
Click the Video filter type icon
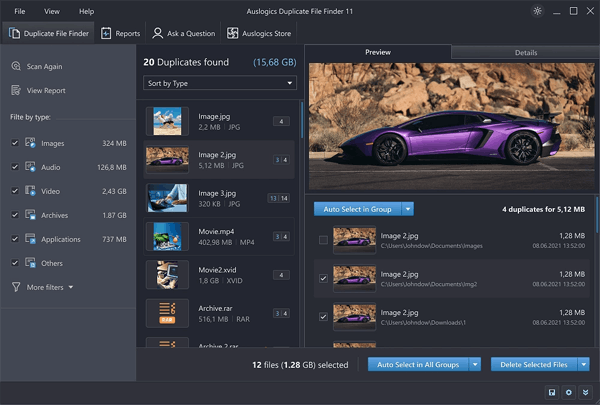point(30,191)
